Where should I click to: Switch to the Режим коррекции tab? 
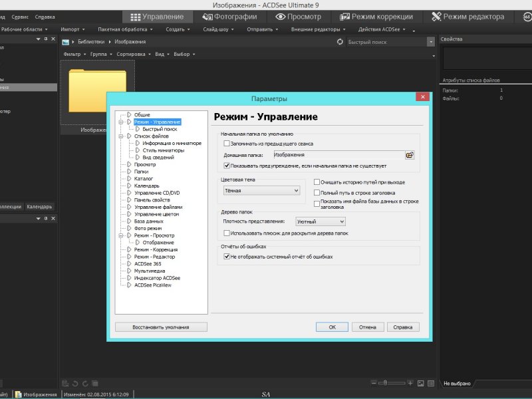(x=376, y=17)
